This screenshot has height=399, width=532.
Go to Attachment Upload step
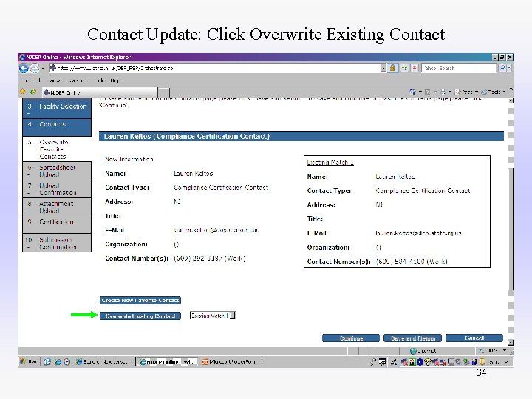click(57, 207)
